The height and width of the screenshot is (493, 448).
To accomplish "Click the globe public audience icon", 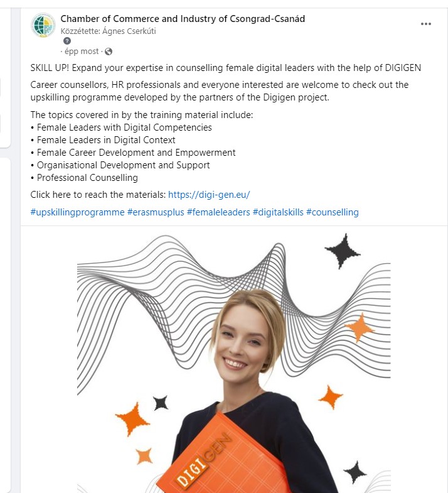I will (x=109, y=51).
